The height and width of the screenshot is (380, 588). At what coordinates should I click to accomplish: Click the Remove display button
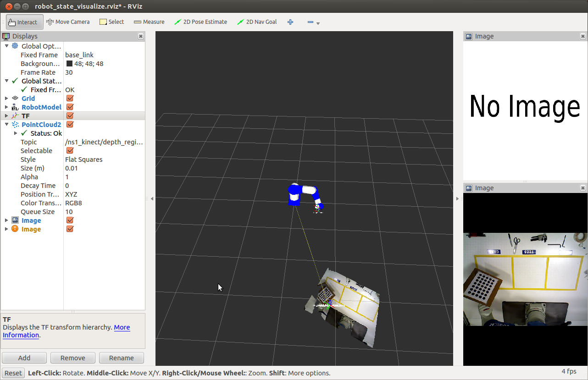tap(73, 358)
